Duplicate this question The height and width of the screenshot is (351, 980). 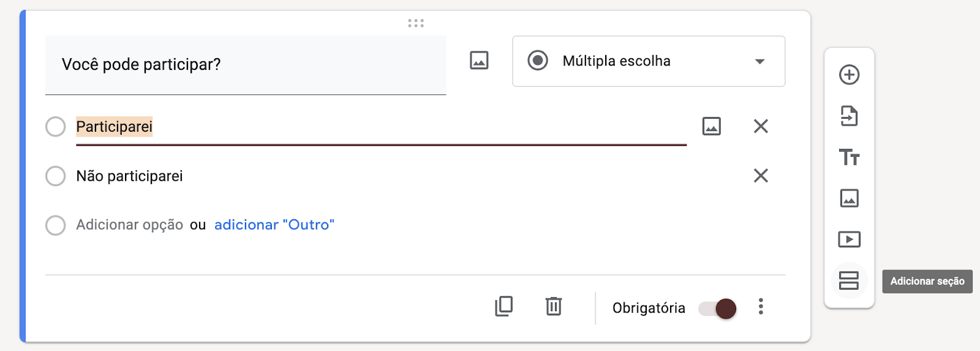(503, 306)
